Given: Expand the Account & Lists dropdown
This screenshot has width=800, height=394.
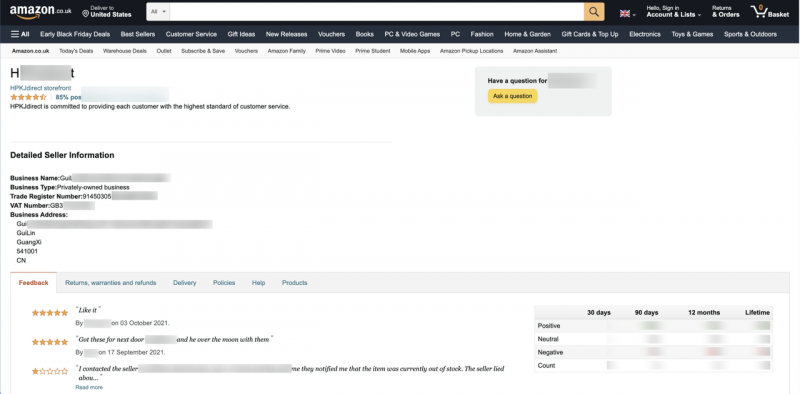Looking at the screenshot, I should coord(673,12).
